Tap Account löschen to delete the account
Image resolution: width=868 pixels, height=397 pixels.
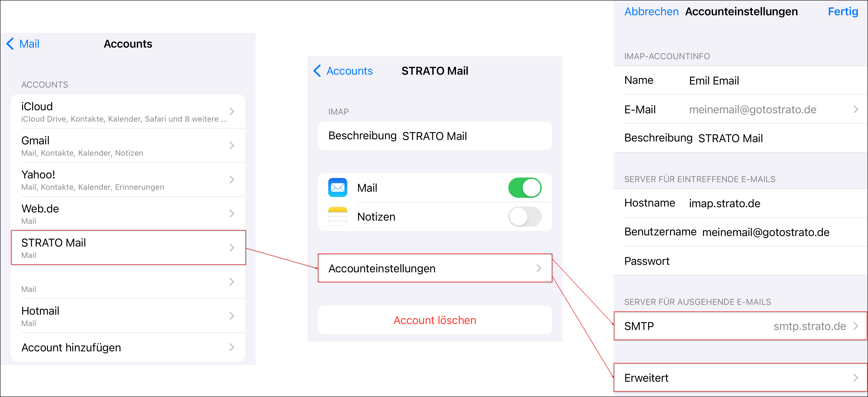(x=435, y=320)
